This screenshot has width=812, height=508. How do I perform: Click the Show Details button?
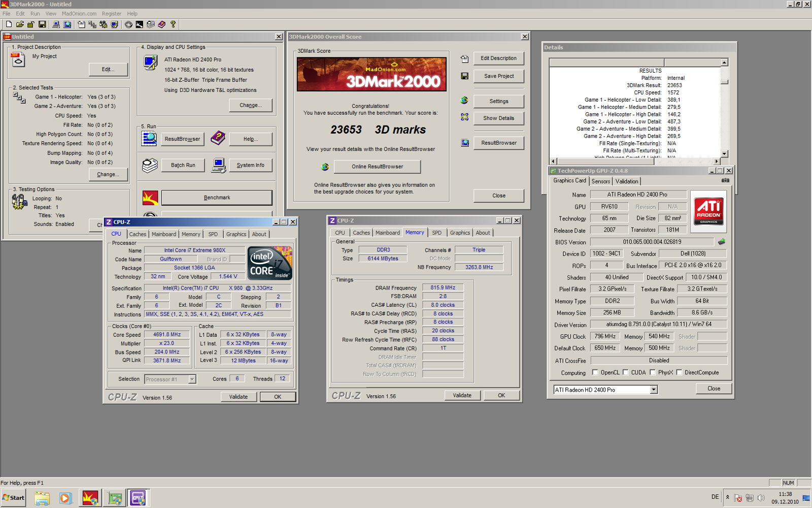tap(499, 118)
